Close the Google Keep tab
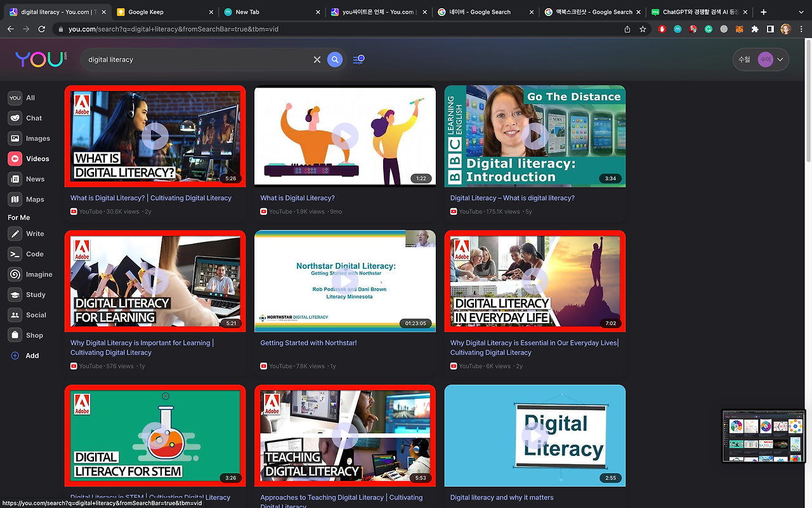 [x=211, y=12]
